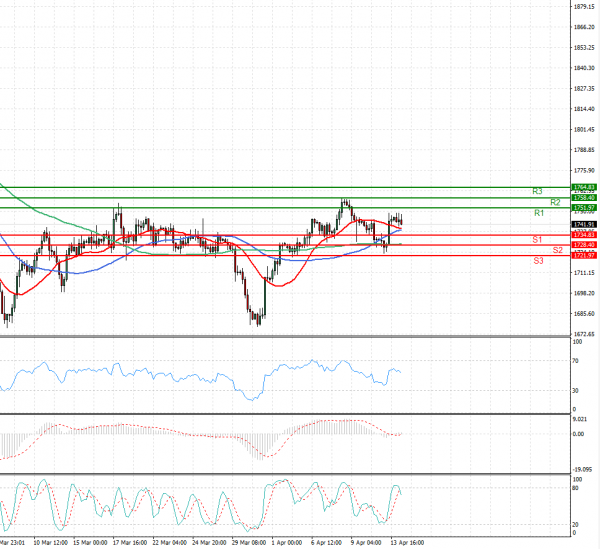Select the green 1758.40 price tag
The image size is (600, 549).
pos(584,198)
